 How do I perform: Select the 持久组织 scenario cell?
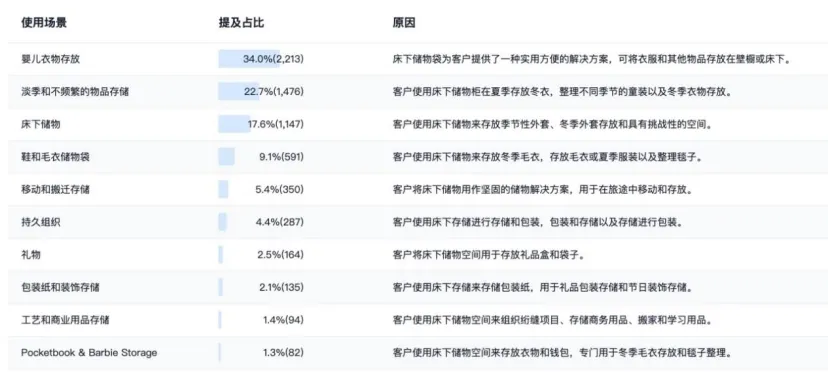41,222
